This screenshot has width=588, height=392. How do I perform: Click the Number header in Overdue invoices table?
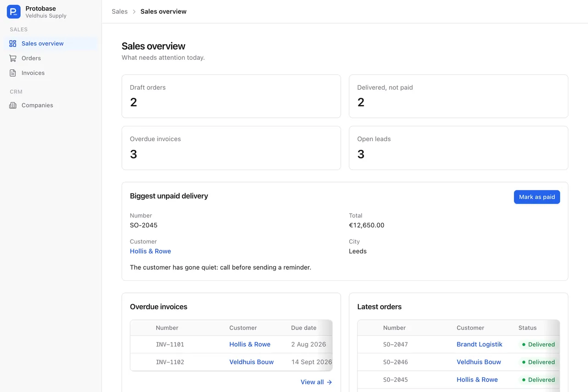point(167,328)
